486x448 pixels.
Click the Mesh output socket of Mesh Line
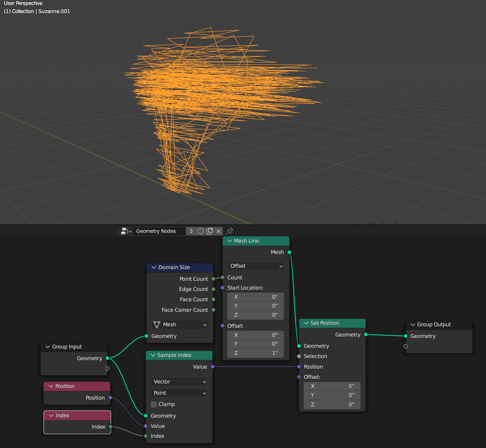point(289,252)
